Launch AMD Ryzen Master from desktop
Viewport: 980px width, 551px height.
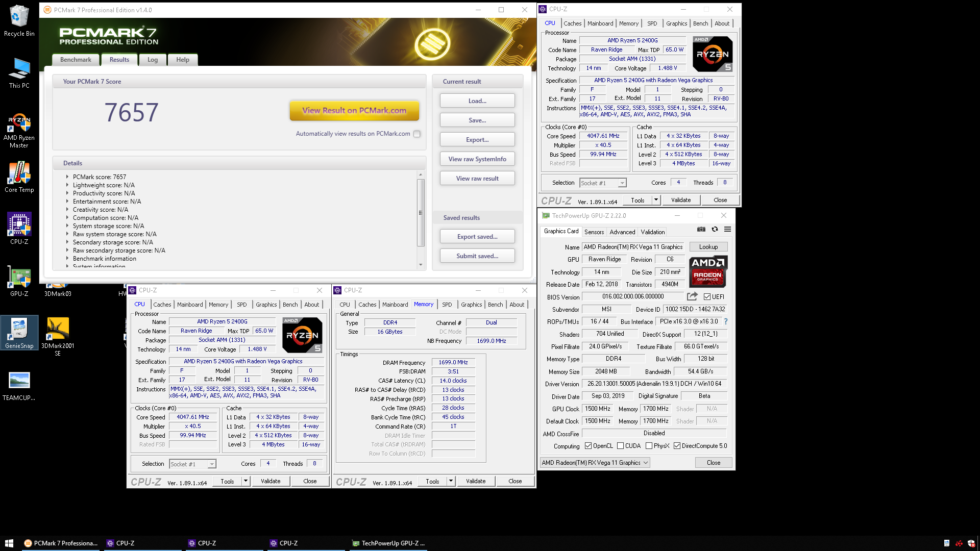[x=19, y=131]
